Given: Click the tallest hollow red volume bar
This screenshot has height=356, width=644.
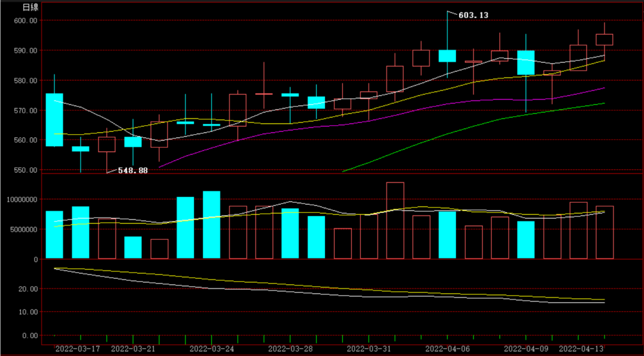Looking at the screenshot, I should point(395,221).
